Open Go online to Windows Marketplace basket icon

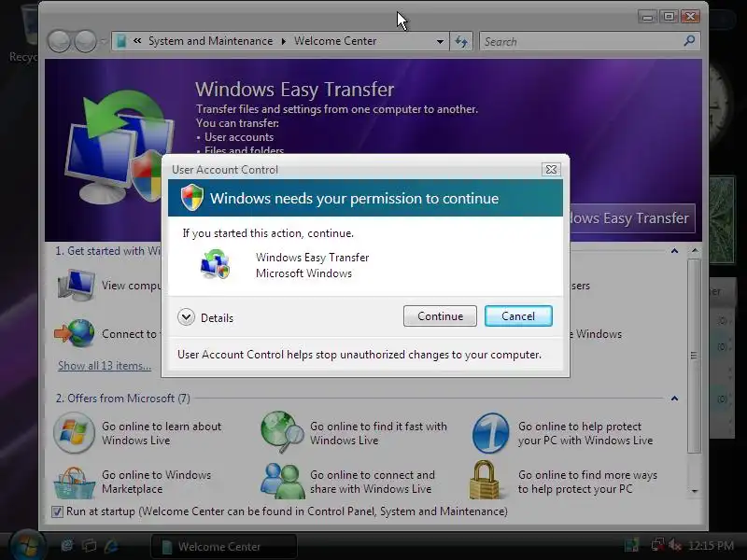pyautogui.click(x=74, y=482)
